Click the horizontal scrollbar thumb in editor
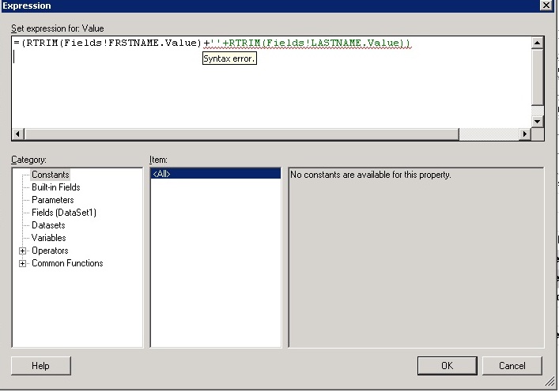559x392 pixels. tap(241, 134)
